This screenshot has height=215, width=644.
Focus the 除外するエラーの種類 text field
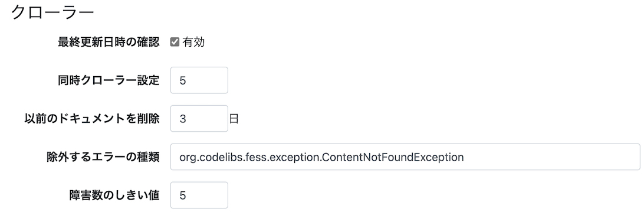[x=405, y=157]
